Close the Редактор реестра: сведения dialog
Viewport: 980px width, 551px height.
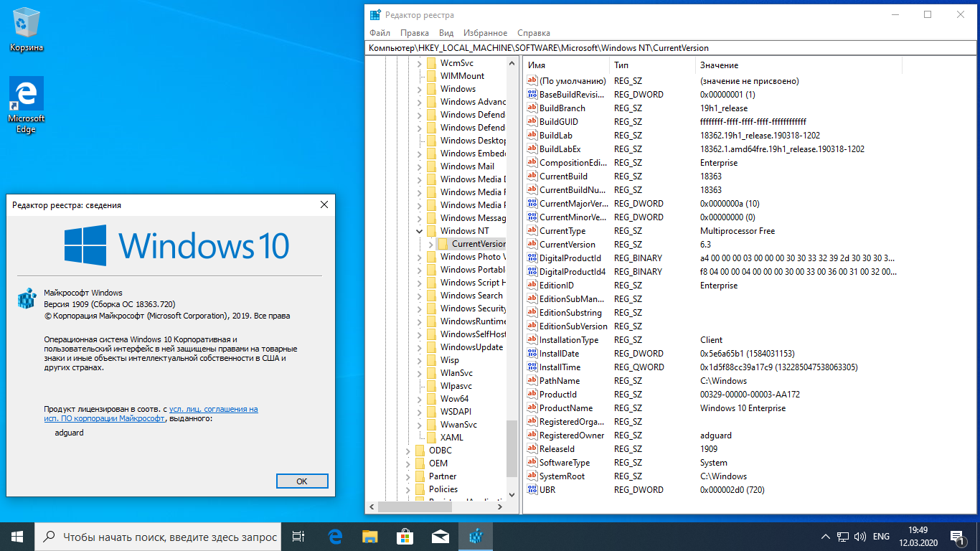[x=324, y=205]
